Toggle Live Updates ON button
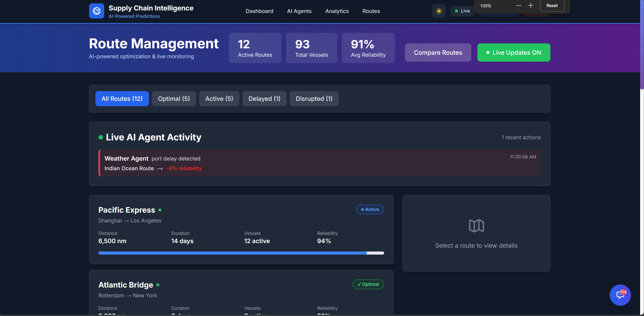Screen dimensions: 644x316 [x=513, y=53]
